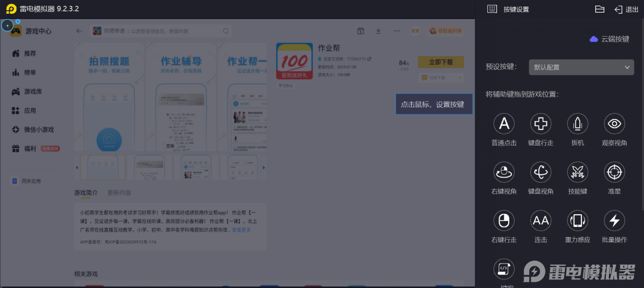Select the third screenshot thumbnail

196,167
